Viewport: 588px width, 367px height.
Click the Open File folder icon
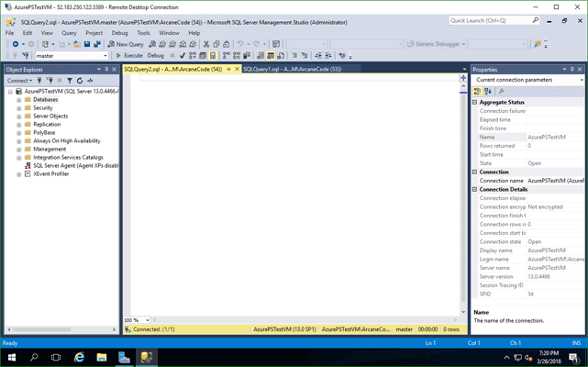pyautogui.click(x=77, y=44)
